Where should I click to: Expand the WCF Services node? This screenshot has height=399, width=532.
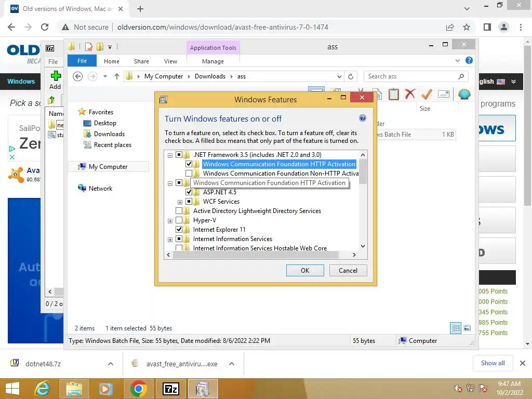[x=180, y=202]
